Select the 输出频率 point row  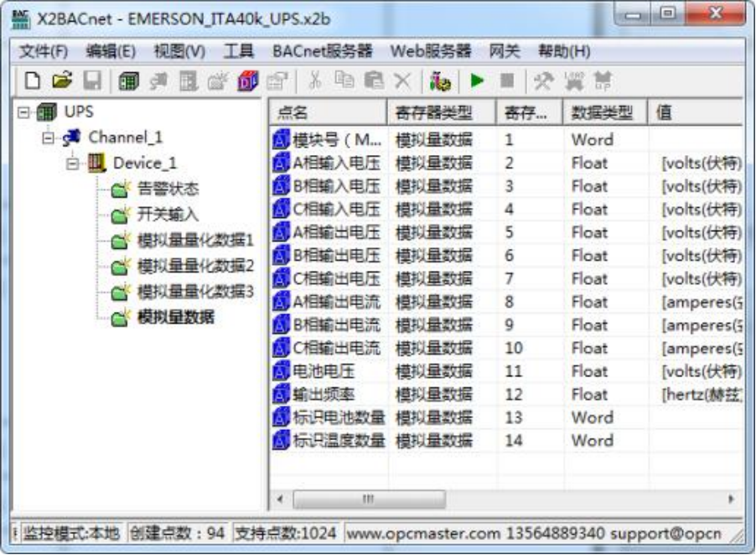506,394
